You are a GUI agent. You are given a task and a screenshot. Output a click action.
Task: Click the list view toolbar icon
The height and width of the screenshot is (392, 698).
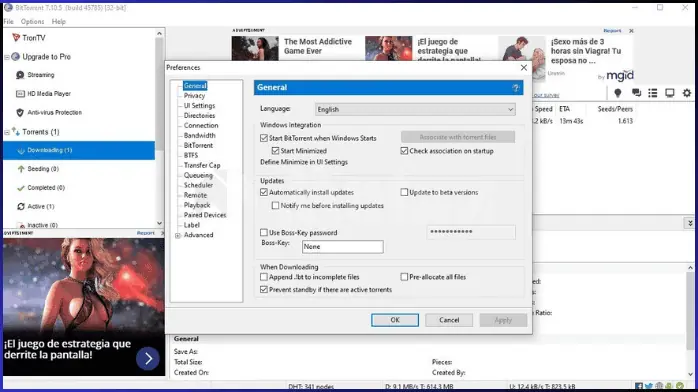tap(653, 93)
